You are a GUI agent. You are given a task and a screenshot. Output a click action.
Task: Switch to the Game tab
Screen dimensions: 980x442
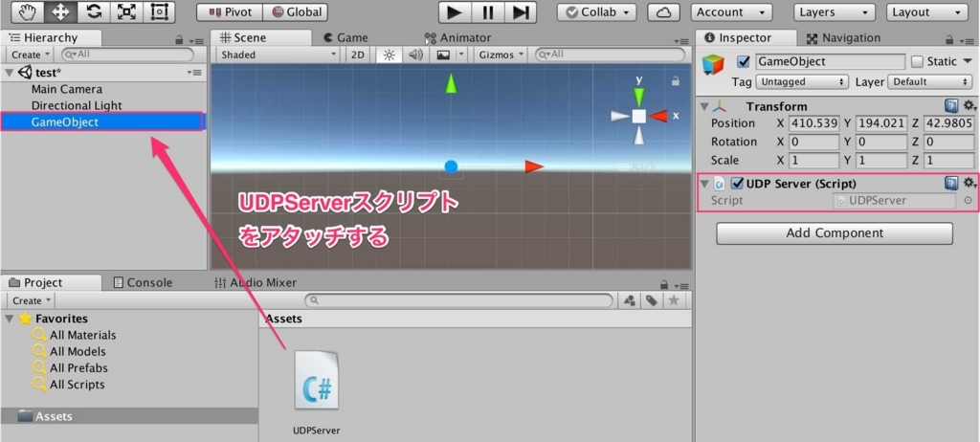click(345, 38)
